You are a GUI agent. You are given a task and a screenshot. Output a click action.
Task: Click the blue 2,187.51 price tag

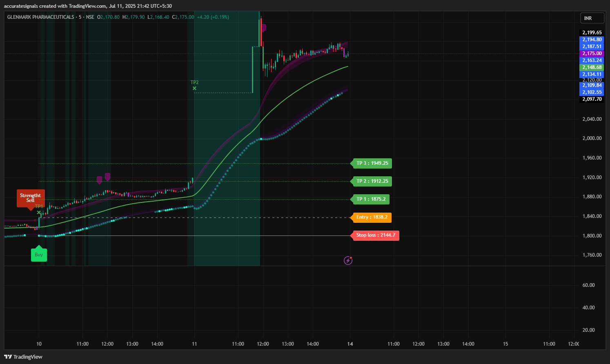point(592,47)
